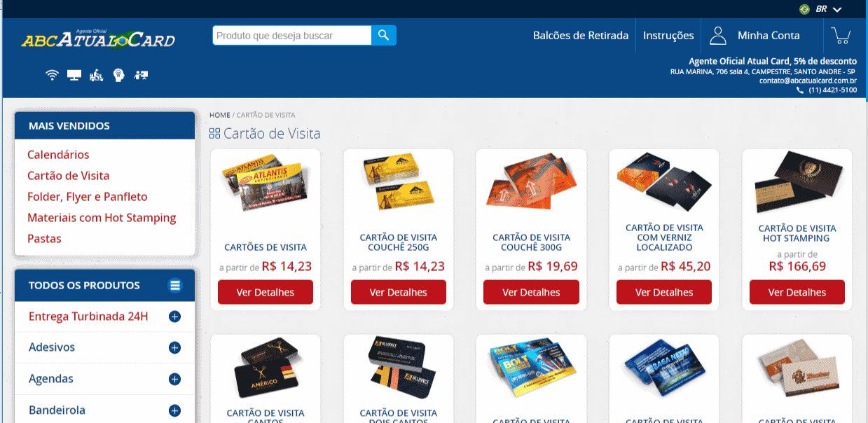Click the Minha Conta user icon

tap(717, 35)
